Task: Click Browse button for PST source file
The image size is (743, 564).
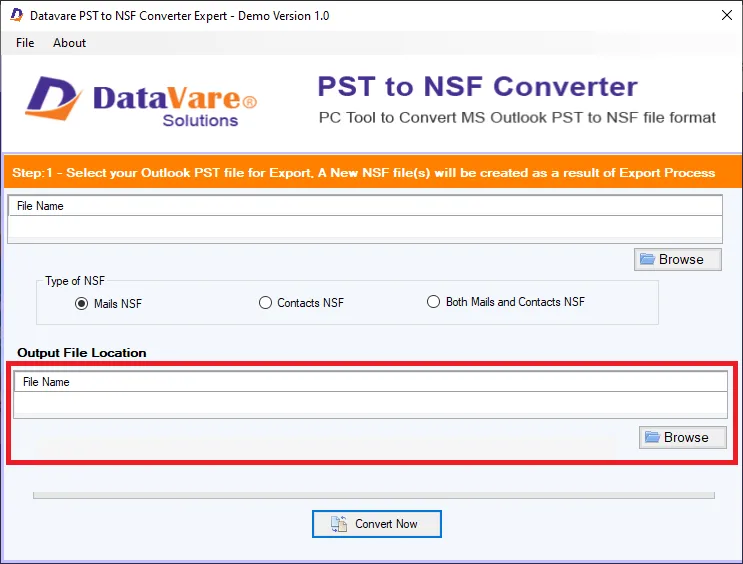Action: [678, 259]
